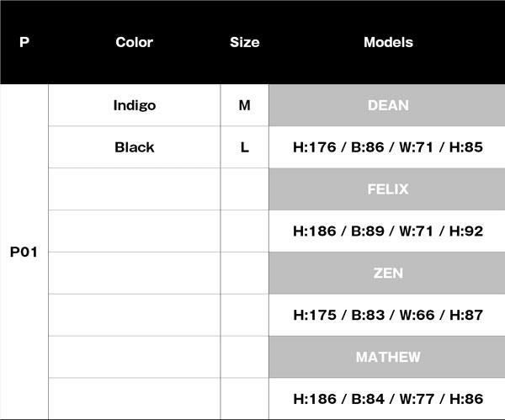Click the "P" column header
505x420 pixels.
pos(24,42)
